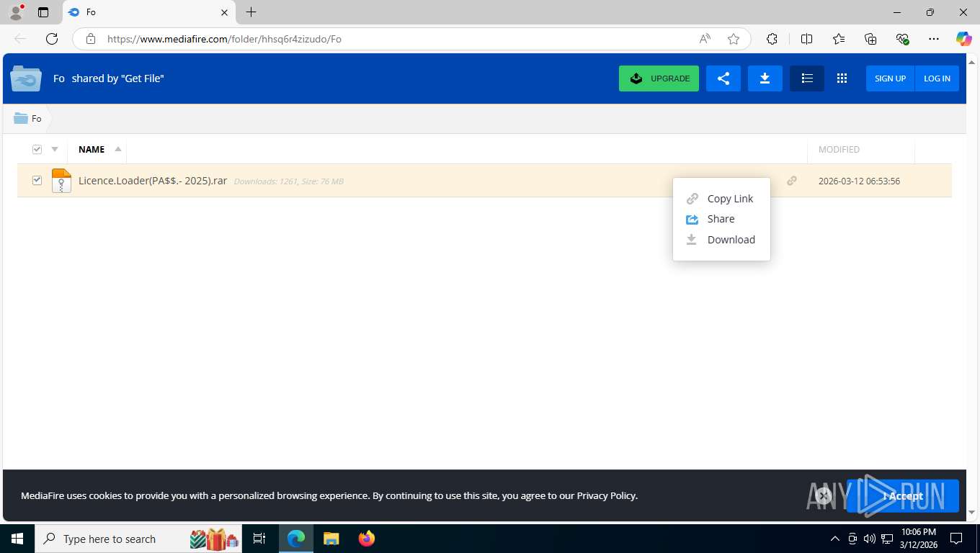Open Read aloud icon in address bar
The width and height of the screenshot is (980, 553).
point(705,39)
